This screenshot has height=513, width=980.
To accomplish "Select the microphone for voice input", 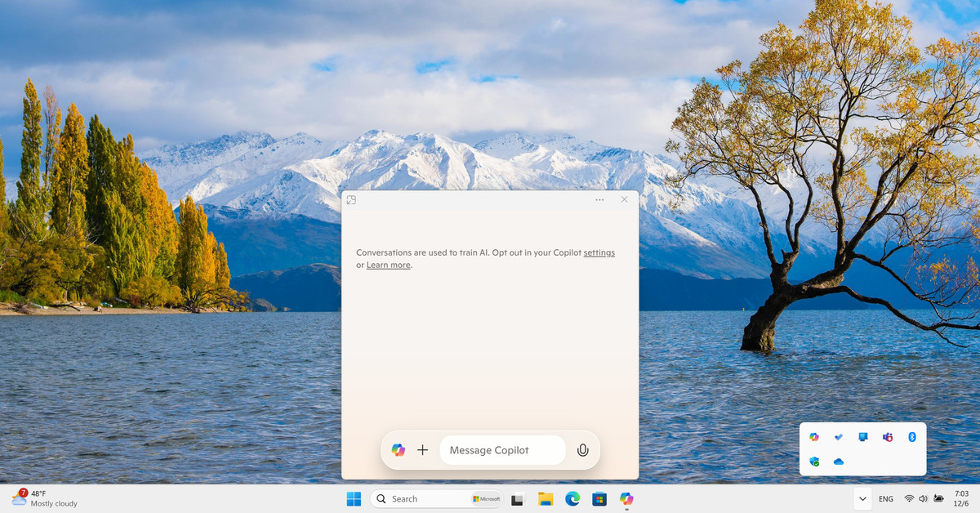I will 582,449.
